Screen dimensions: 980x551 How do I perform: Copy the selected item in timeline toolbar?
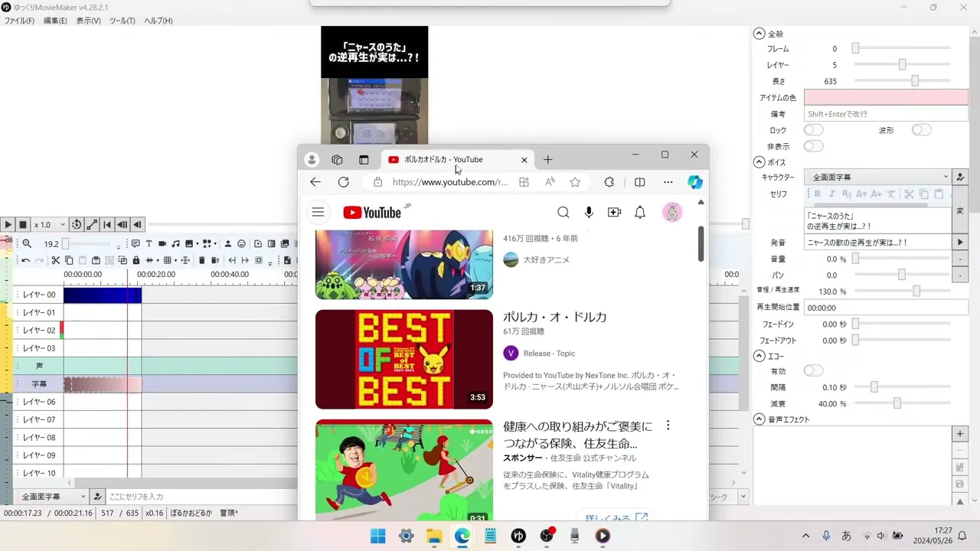coord(69,261)
